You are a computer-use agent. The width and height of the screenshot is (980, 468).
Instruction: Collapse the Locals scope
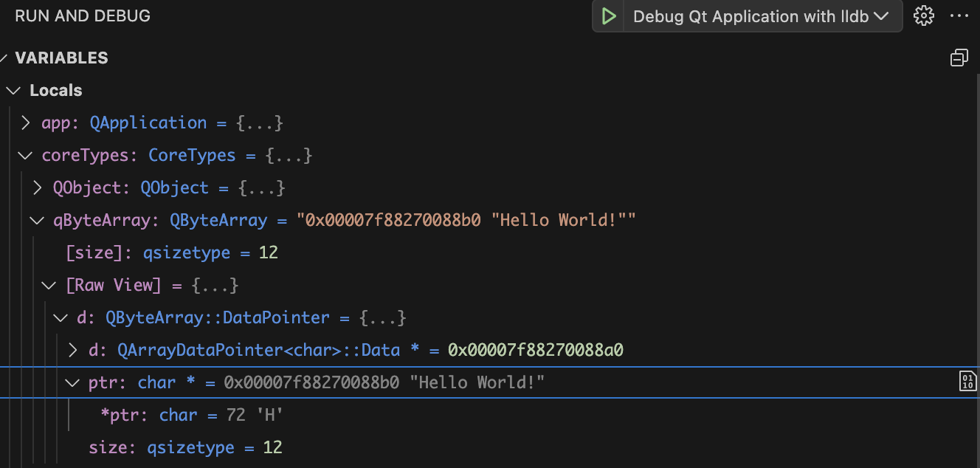point(13,90)
